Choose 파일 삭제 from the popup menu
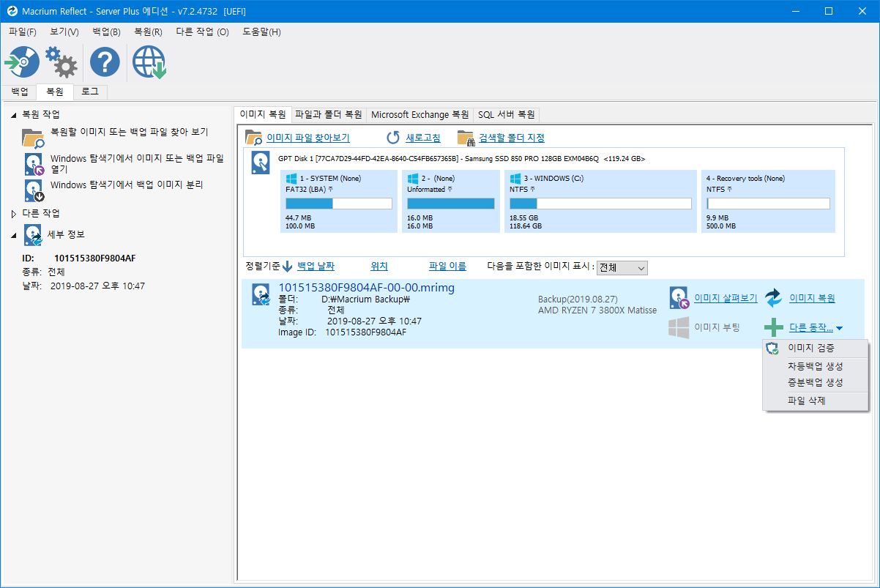 [815, 401]
